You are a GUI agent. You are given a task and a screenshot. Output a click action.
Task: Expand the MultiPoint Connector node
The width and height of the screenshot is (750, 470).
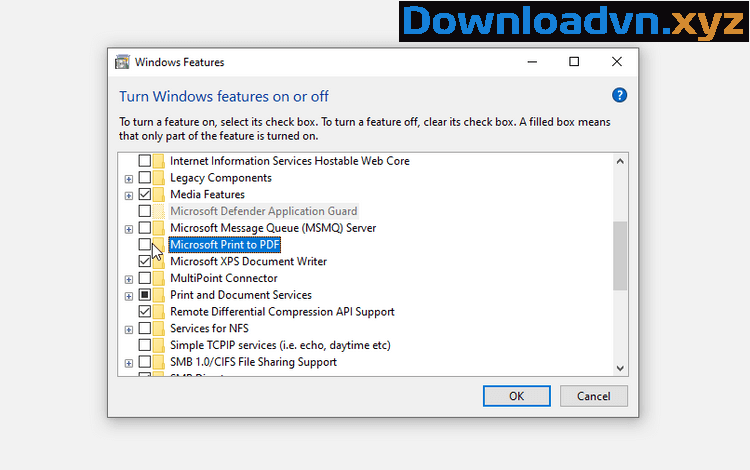pos(129,279)
